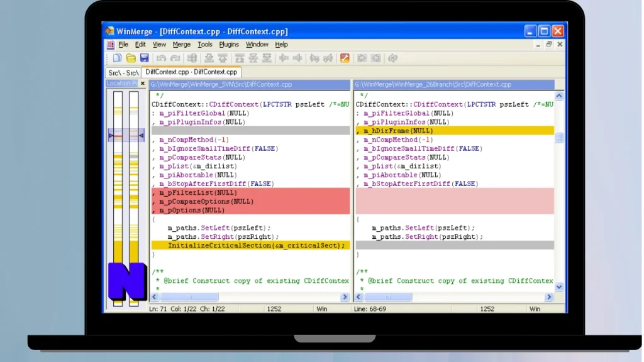Jump to first difference icon
This screenshot has width=644, height=362.
point(240,58)
